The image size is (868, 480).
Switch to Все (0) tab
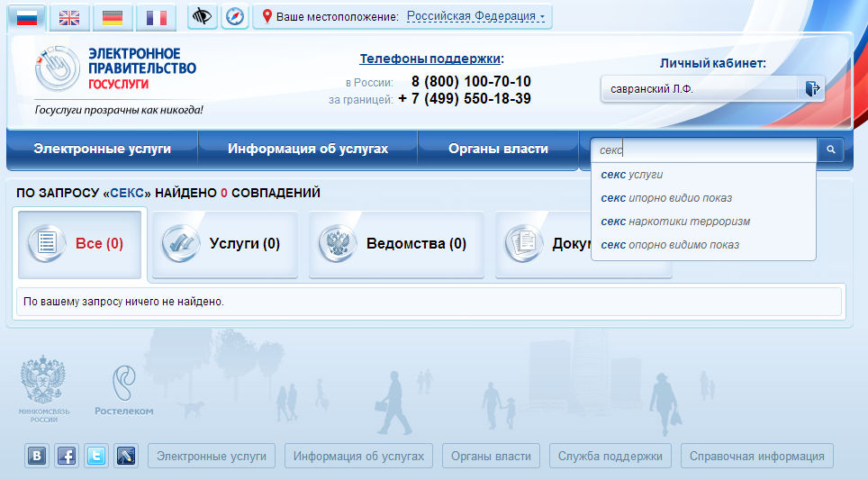pyautogui.click(x=80, y=243)
